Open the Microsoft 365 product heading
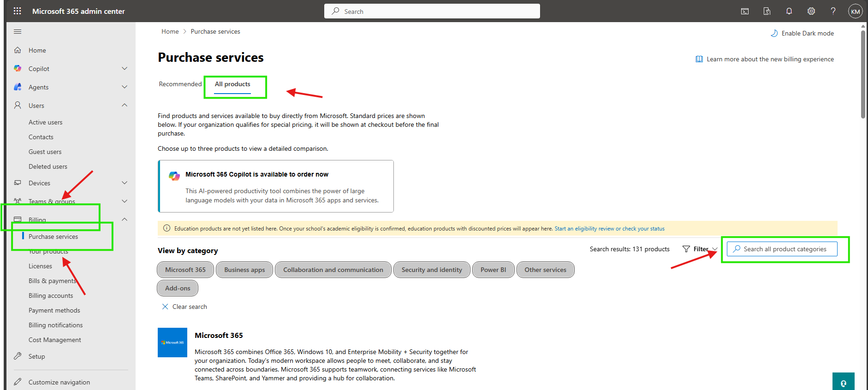868x390 pixels. point(219,335)
